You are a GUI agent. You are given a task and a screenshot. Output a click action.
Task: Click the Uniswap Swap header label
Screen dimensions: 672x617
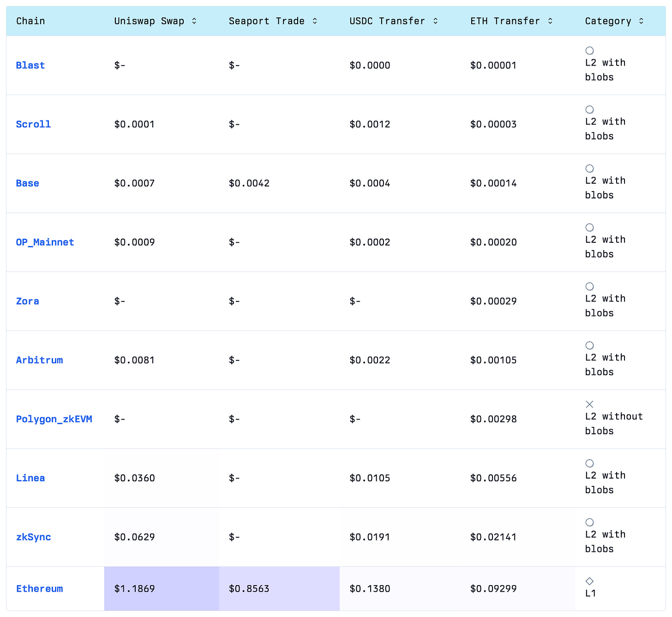149,21
